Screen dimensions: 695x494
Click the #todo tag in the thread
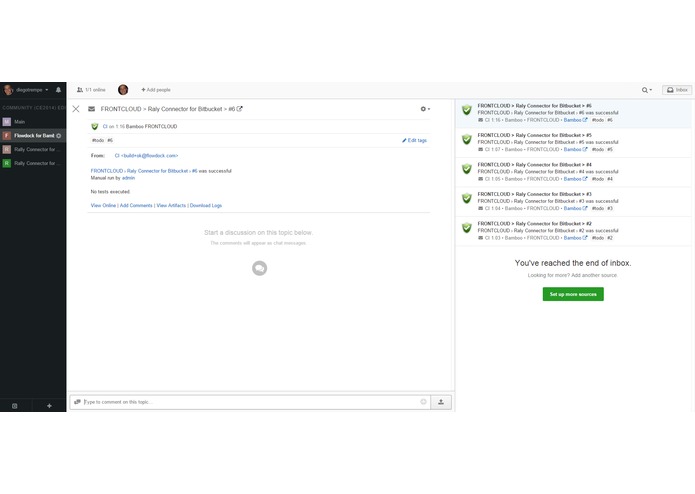coord(98,140)
